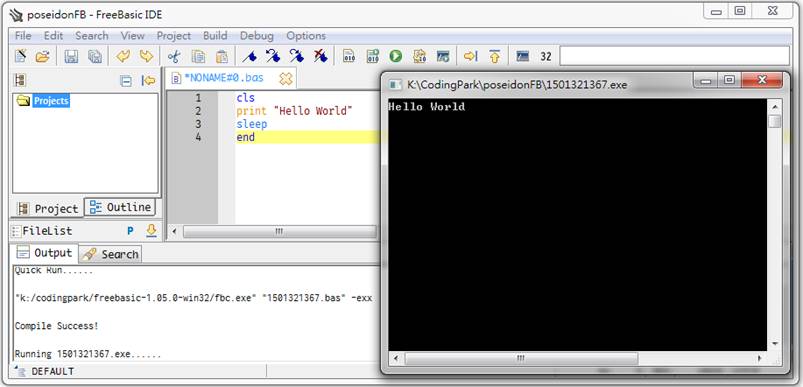This screenshot has height=387, width=803.
Task: Toggle message panel with up-arrow icon
Action: coord(495,56)
